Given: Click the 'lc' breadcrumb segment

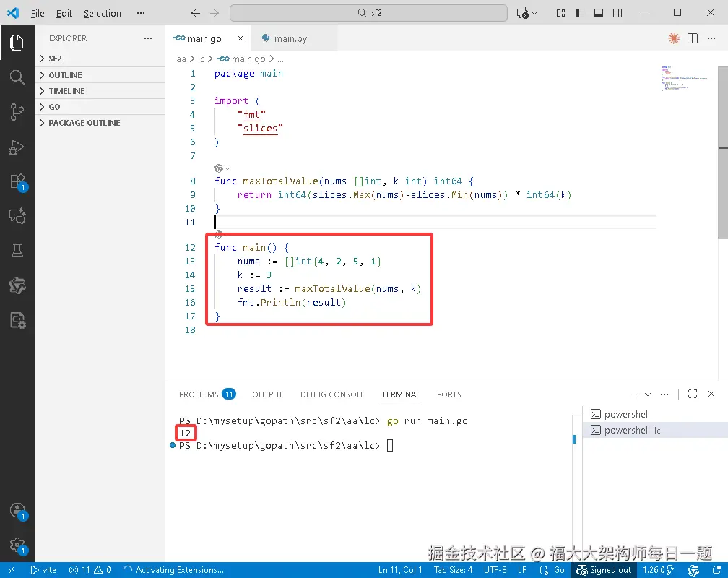Looking at the screenshot, I should 201,59.
